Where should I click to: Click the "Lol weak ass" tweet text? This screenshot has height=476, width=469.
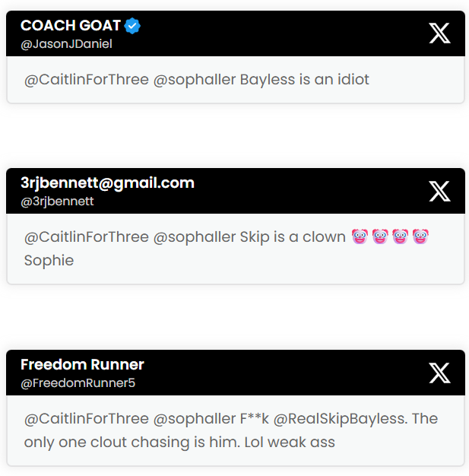coord(290,442)
